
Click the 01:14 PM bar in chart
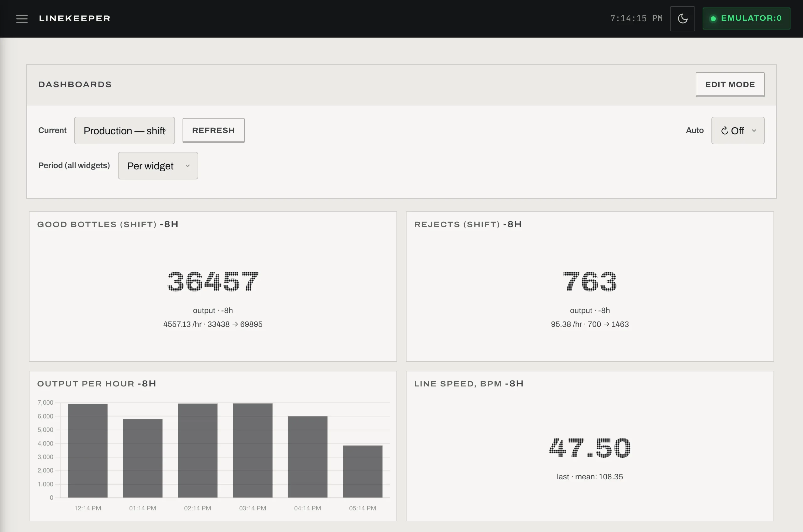click(x=142, y=458)
